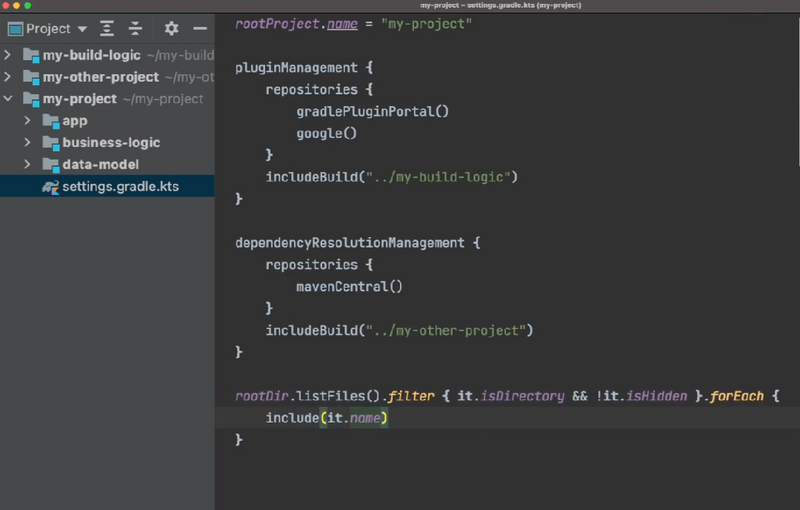Click forEach call in code
This screenshot has width=800, height=510.
click(x=737, y=396)
